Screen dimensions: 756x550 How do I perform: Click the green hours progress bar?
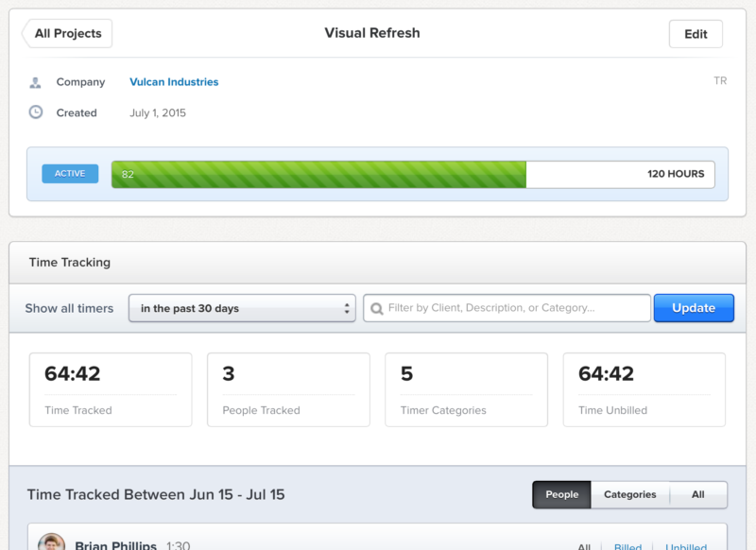pyautogui.click(x=318, y=175)
